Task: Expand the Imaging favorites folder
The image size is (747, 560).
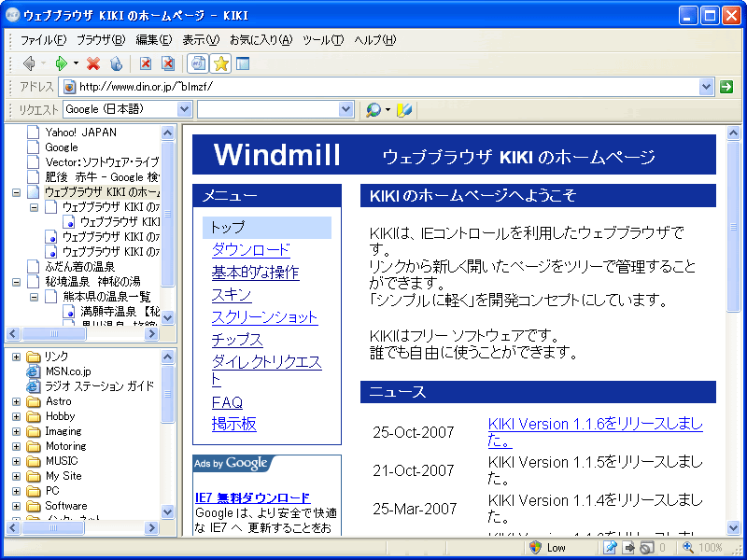Action: [x=16, y=431]
